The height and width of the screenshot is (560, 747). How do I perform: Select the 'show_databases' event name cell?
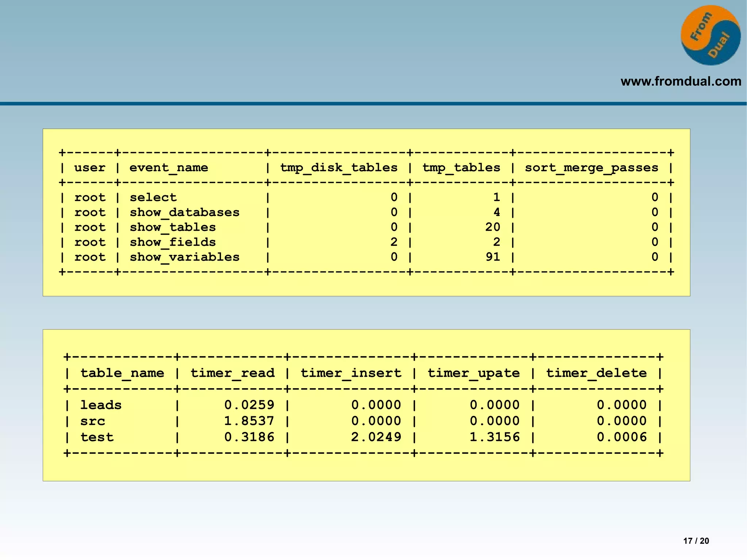(185, 212)
